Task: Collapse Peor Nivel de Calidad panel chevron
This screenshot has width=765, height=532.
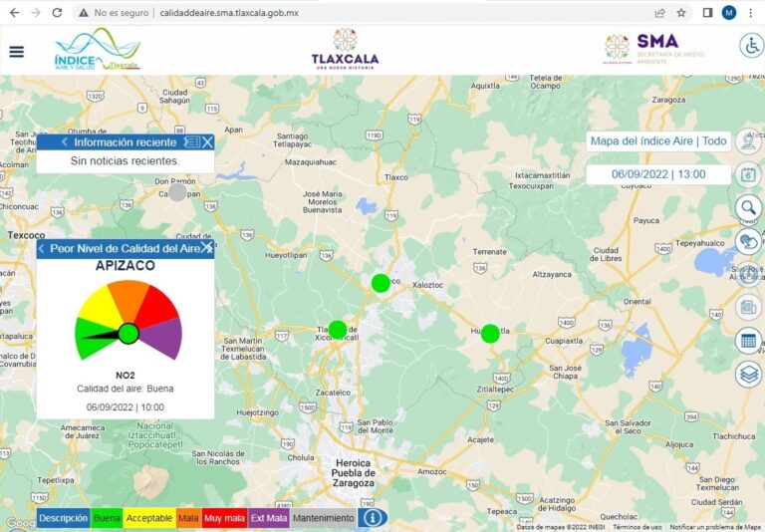Action: pyautogui.click(x=42, y=248)
